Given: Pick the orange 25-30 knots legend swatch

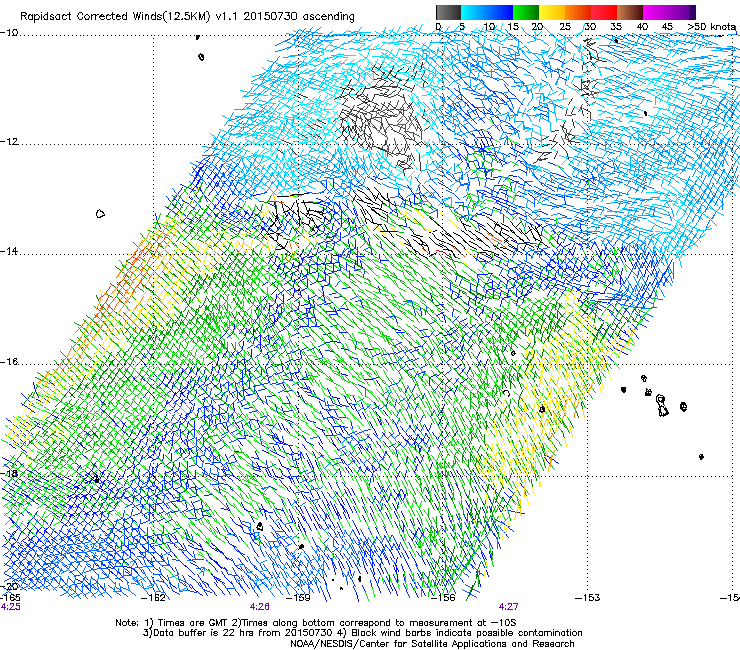Looking at the screenshot, I should (x=578, y=12).
